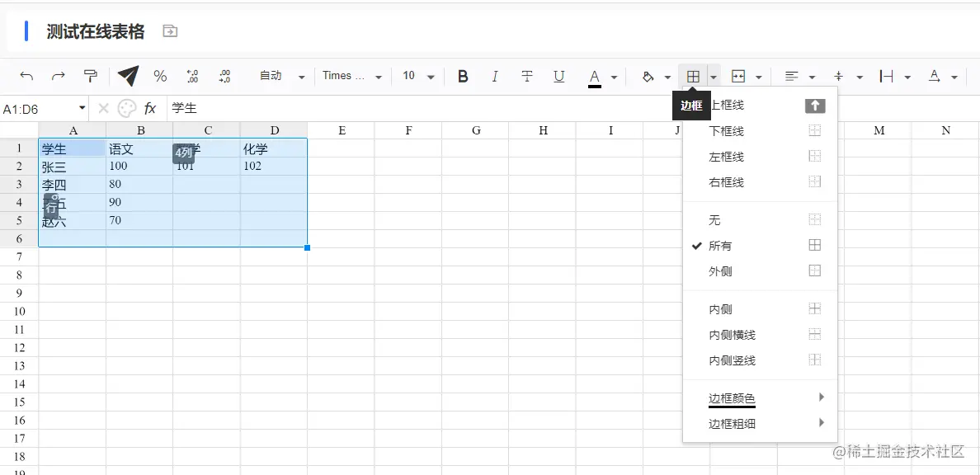Open text rotation dropdown arrow
Screen dimensions: 980x475
[x=954, y=78]
